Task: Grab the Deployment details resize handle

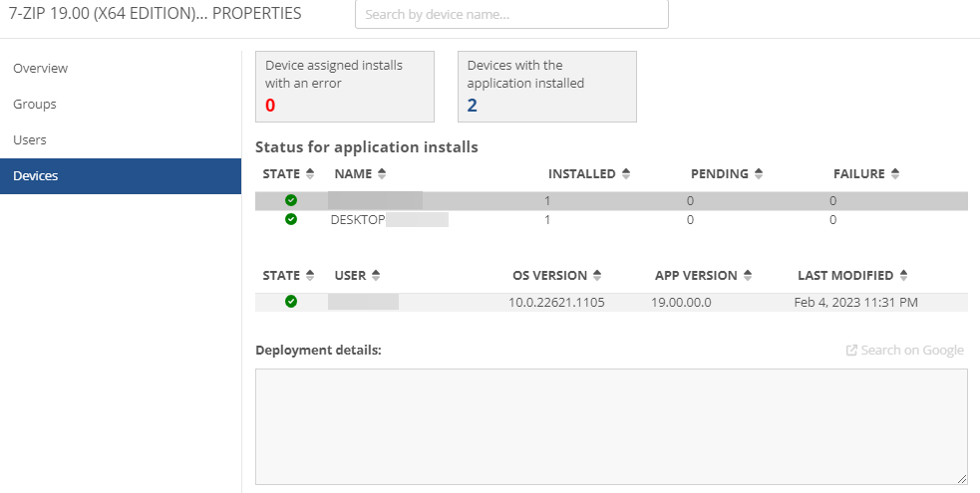Action: [x=962, y=479]
